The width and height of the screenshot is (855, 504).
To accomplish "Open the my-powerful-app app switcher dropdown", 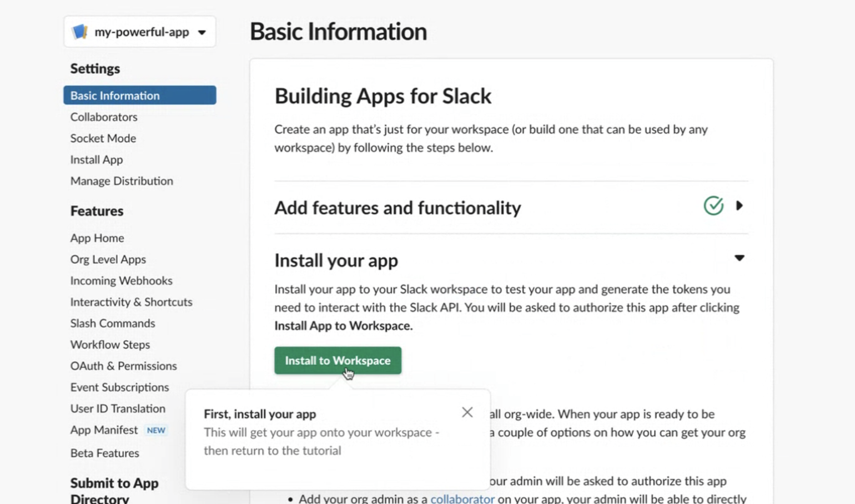I will pos(139,32).
